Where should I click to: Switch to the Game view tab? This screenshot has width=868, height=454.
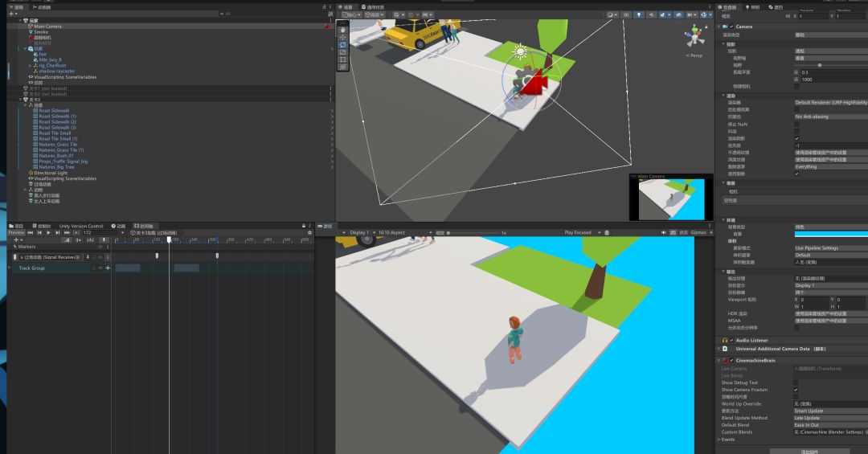pyautogui.click(x=325, y=226)
